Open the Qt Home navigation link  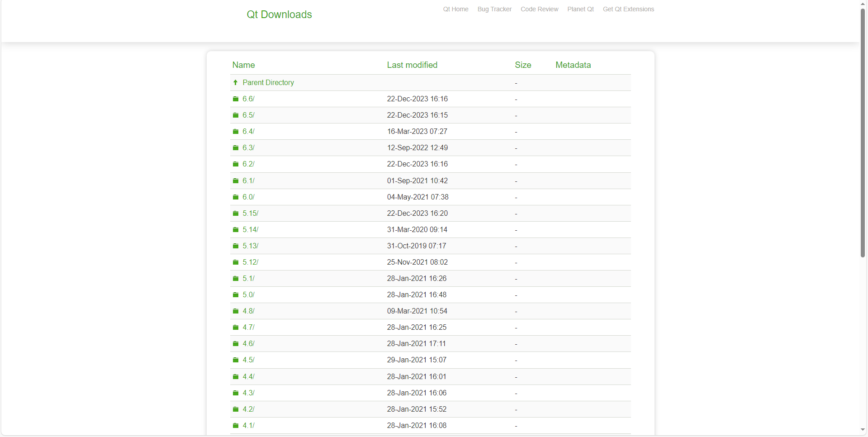(x=455, y=9)
